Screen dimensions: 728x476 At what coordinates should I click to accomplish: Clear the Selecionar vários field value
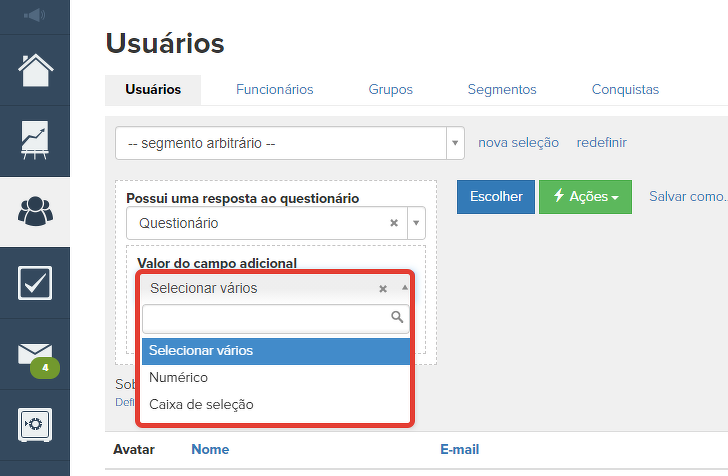(x=383, y=288)
